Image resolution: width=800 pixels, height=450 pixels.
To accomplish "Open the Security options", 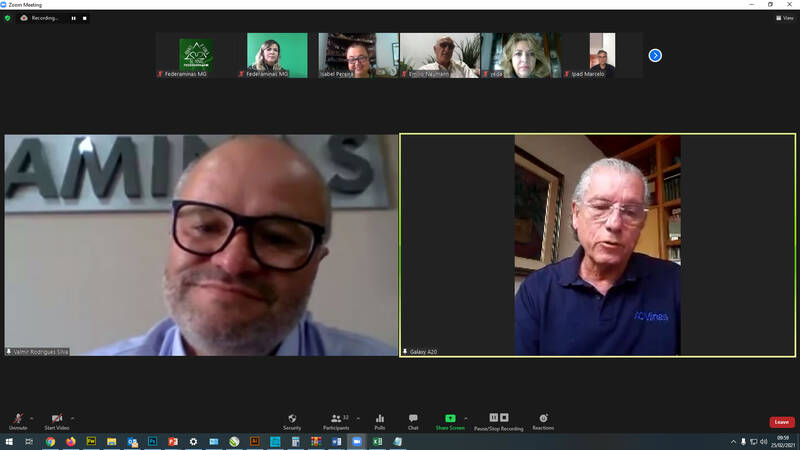I will pos(292,420).
